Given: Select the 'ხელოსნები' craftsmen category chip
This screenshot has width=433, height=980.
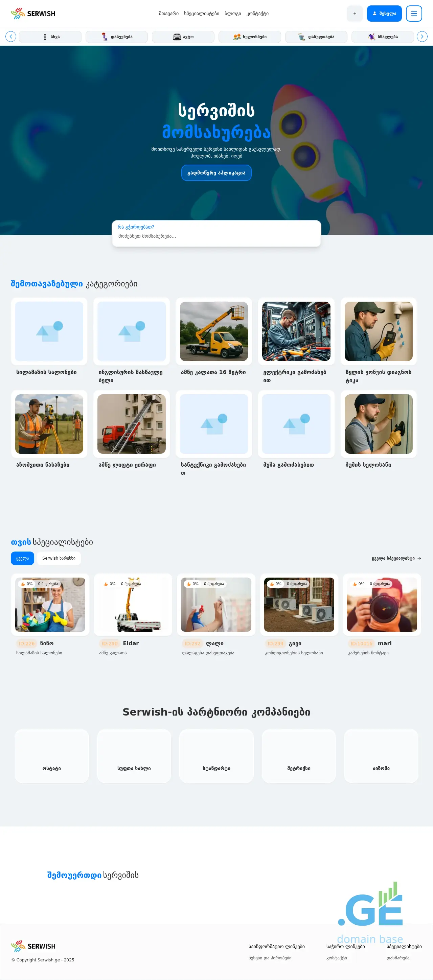Looking at the screenshot, I should (250, 37).
